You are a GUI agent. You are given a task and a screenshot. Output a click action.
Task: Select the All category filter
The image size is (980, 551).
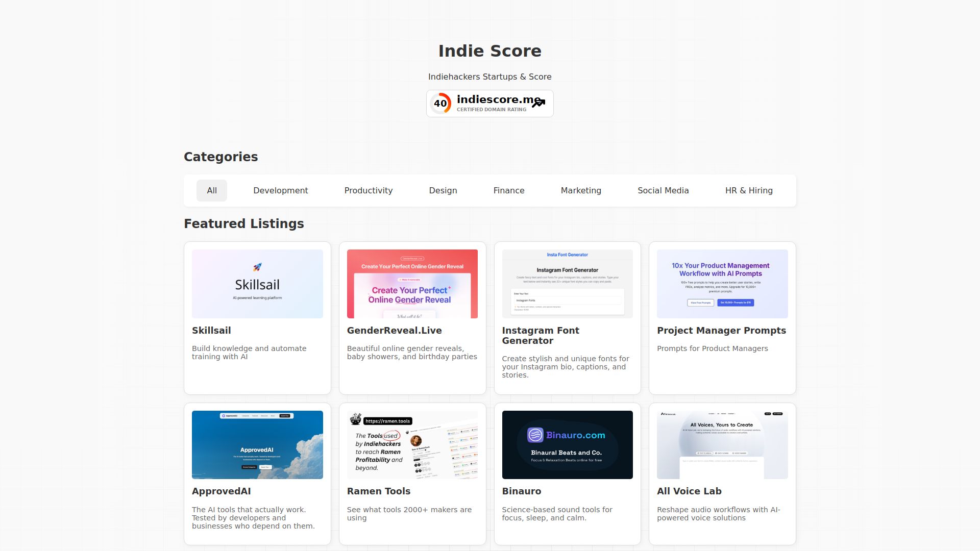[x=212, y=190]
